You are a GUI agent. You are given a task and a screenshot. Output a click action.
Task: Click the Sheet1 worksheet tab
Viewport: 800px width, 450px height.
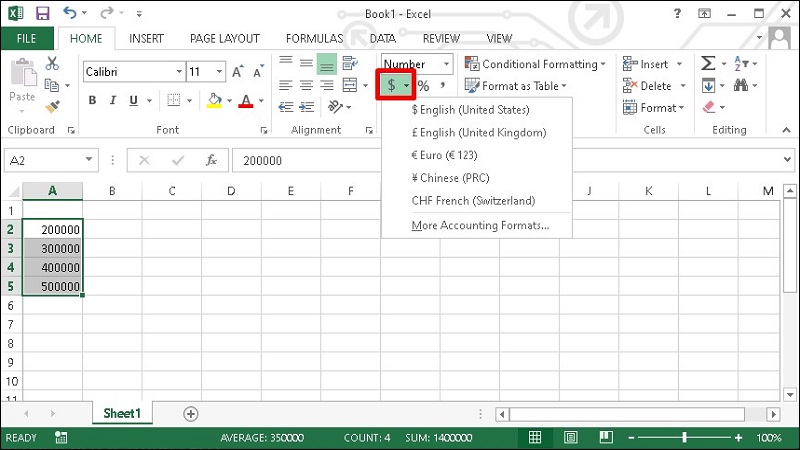[122, 413]
